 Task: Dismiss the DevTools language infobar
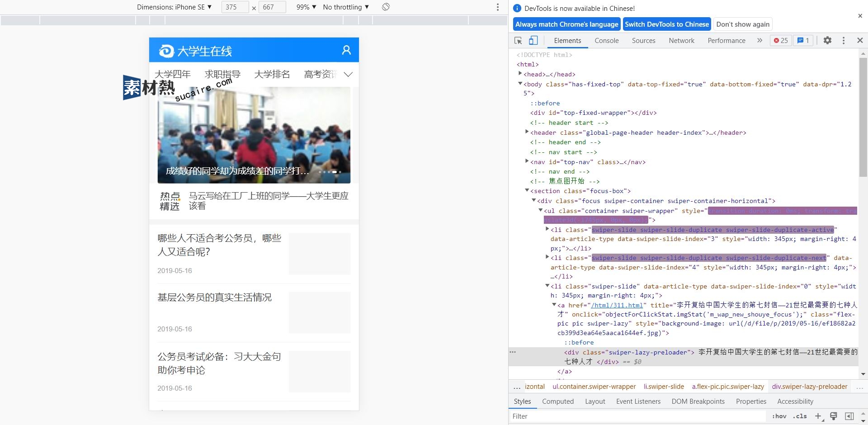(x=860, y=16)
